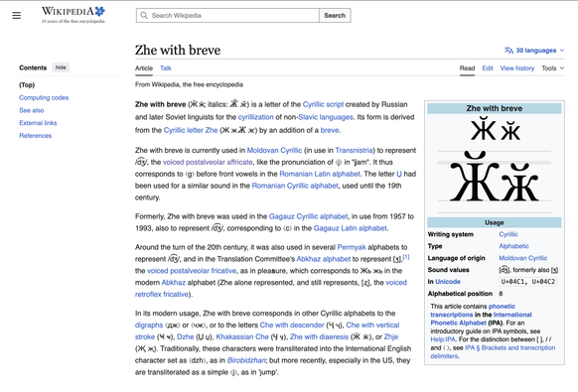Image resolution: width=578 pixels, height=392 pixels.
Task: Go to Wikipedia home via logo
Action: pos(72,15)
